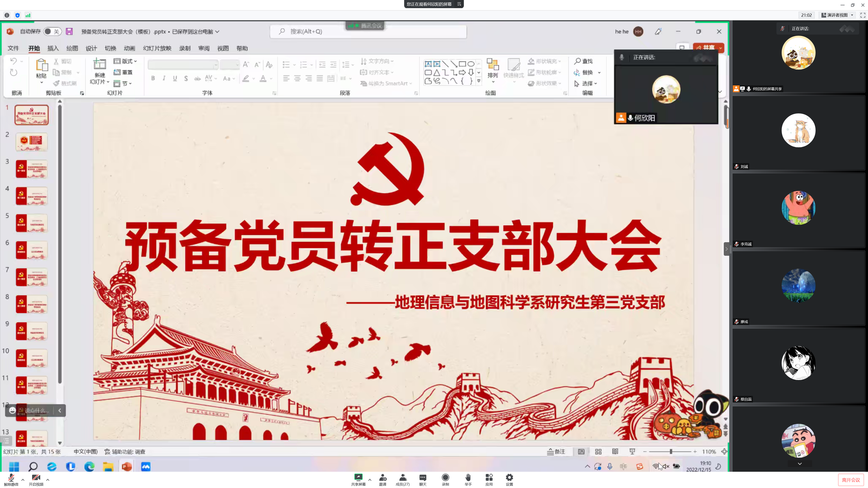Click the Invite participants icon
Viewport: 868px width, 488px height.
(382, 477)
